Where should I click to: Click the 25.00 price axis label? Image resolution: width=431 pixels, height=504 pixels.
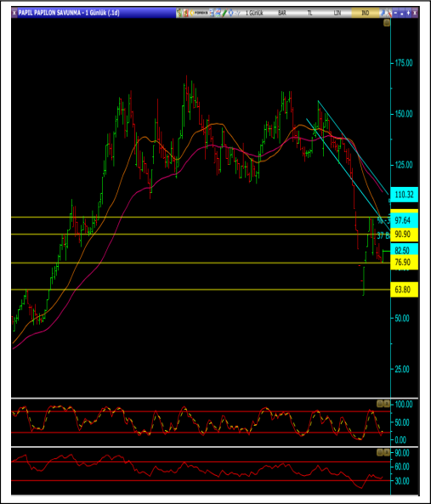[x=402, y=369]
